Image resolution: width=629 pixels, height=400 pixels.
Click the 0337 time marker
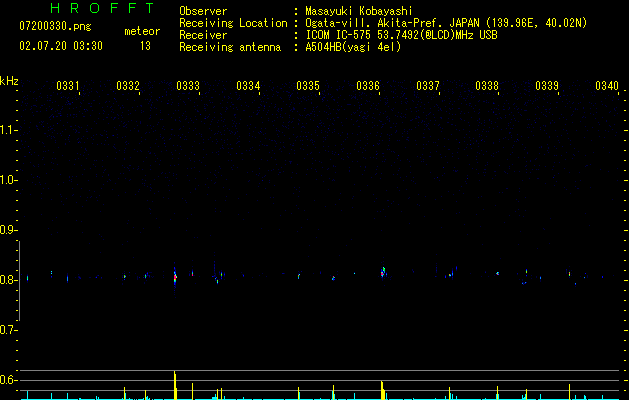pyautogui.click(x=428, y=86)
